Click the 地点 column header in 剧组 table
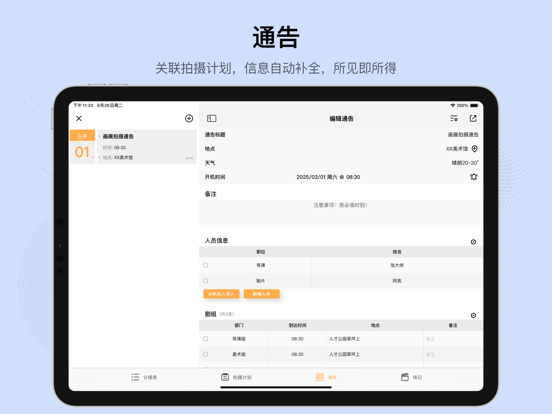 [x=375, y=325]
